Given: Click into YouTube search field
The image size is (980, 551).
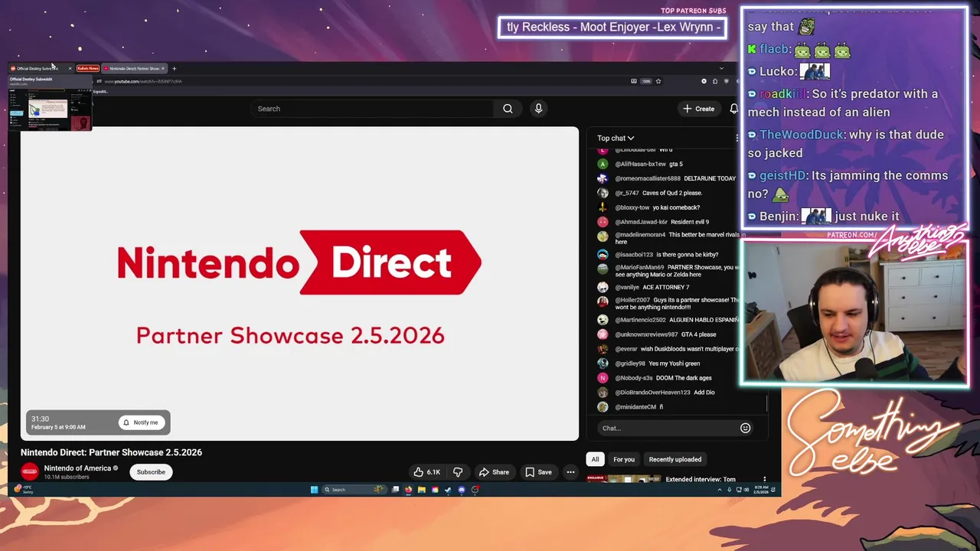Looking at the screenshot, I should click(371, 109).
